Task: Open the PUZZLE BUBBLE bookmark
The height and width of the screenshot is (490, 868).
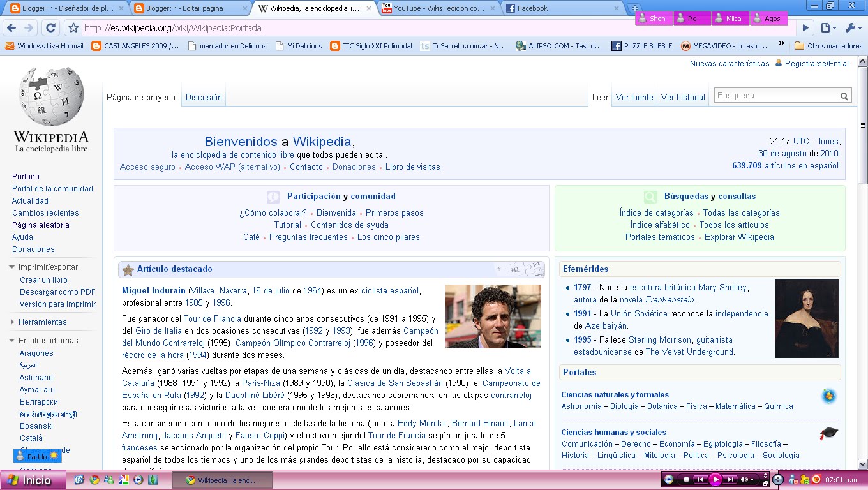Action: point(641,46)
